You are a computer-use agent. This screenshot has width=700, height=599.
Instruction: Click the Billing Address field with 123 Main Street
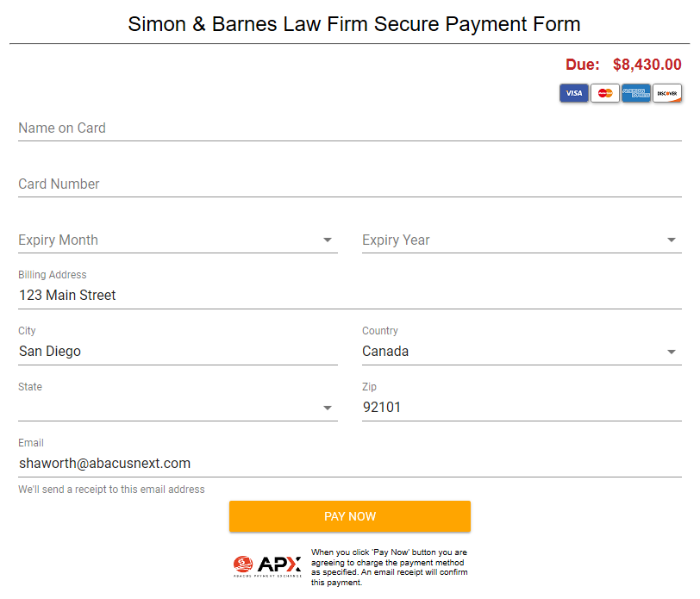pyautogui.click(x=349, y=296)
